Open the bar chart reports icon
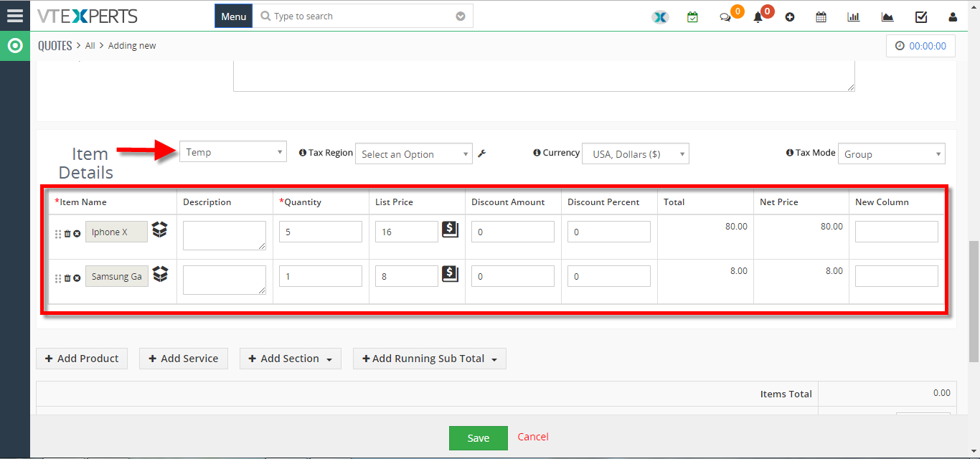980x459 pixels. [854, 17]
